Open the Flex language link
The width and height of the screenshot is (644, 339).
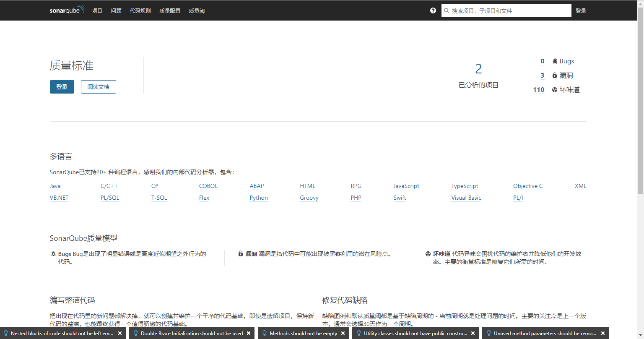click(x=204, y=198)
